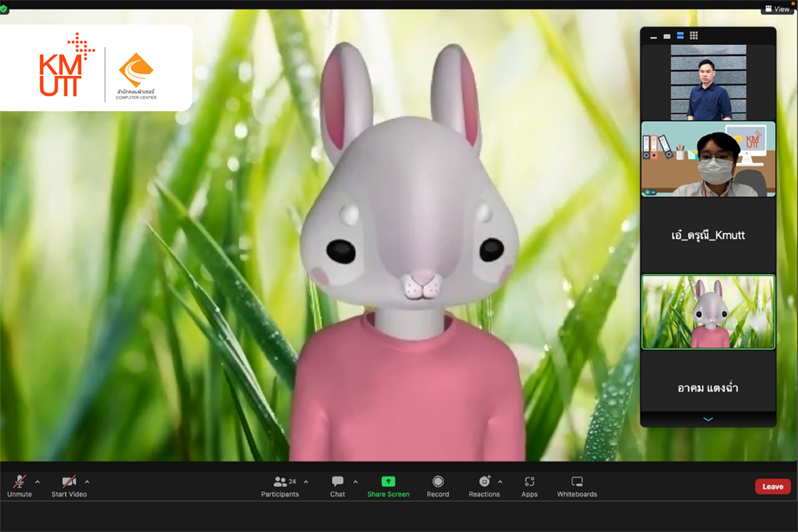The image size is (798, 532).
Task: Open the Participants panel
Action: tap(280, 485)
